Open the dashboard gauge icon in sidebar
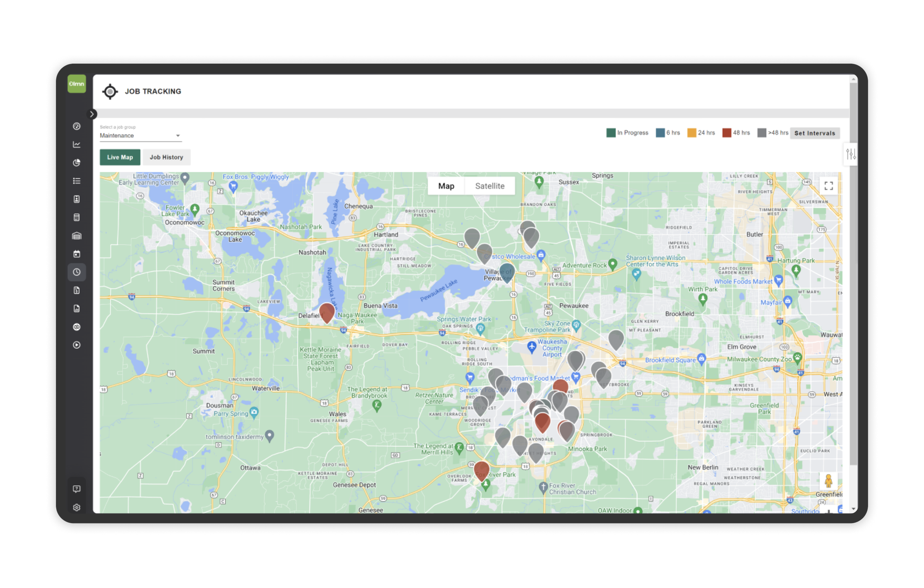The image size is (924, 588). point(77,126)
